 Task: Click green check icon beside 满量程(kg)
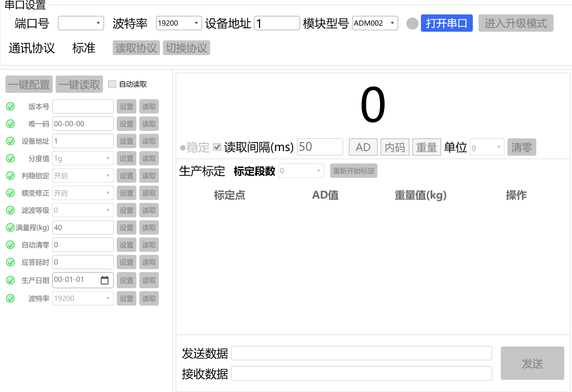(10, 228)
